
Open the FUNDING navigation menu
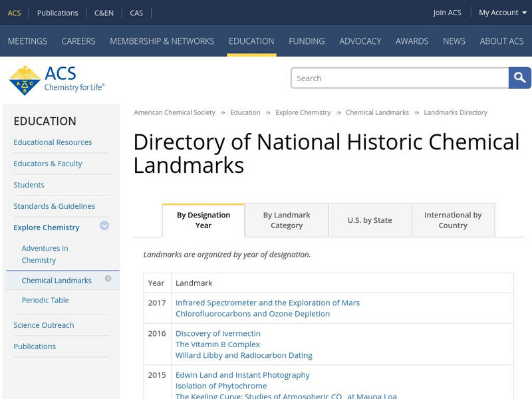click(307, 41)
